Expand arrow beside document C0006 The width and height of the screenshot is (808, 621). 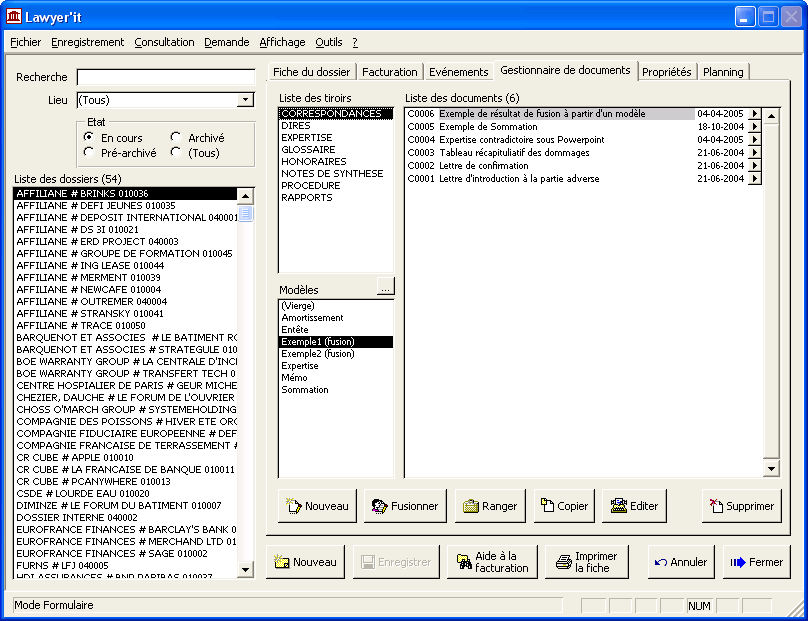tap(755, 114)
